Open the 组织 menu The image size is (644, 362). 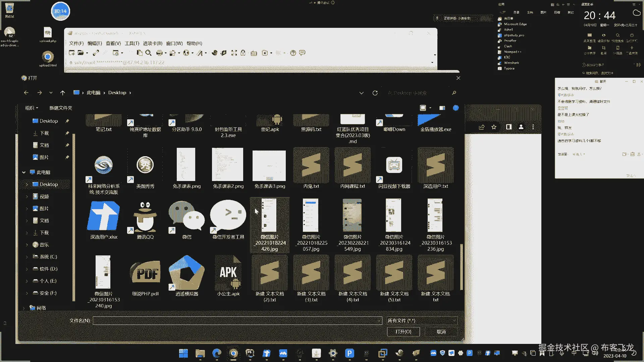click(32, 108)
